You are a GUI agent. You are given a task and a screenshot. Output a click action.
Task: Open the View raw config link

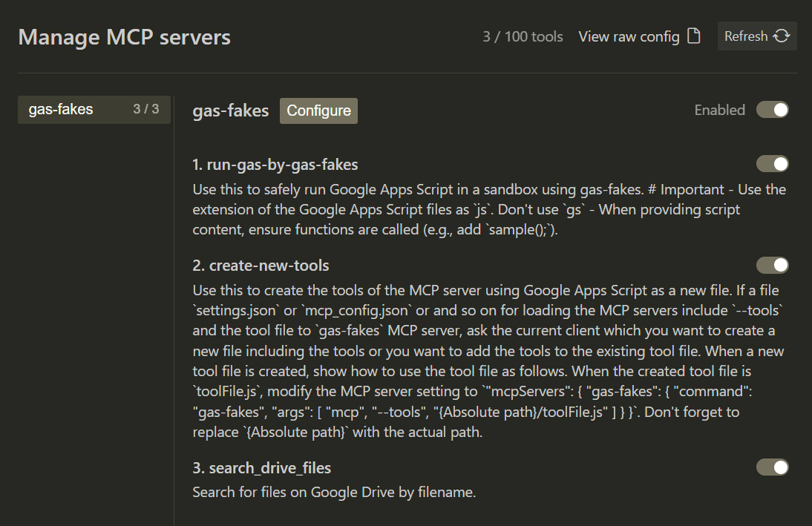click(x=629, y=36)
